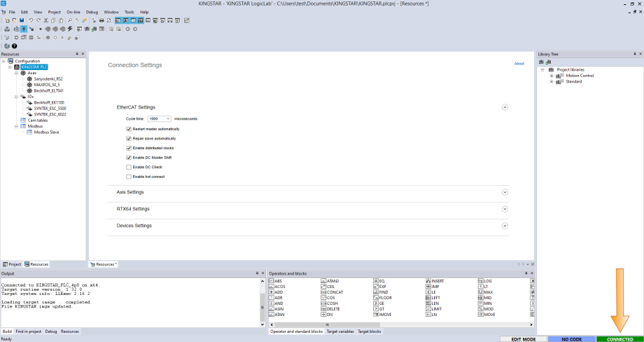Click the Open project toolbar icon
The image size is (644, 342).
tap(15, 20)
